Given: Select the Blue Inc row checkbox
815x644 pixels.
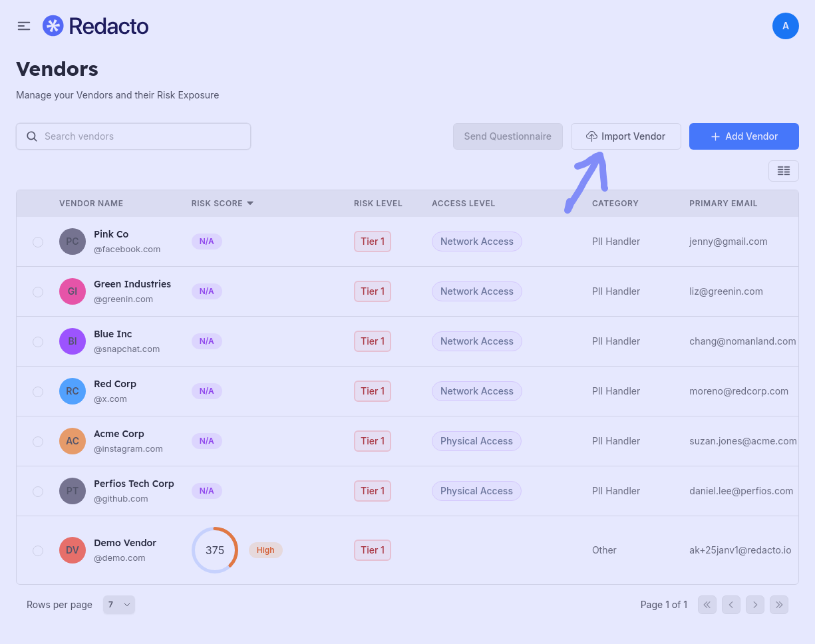Looking at the screenshot, I should (x=38, y=342).
